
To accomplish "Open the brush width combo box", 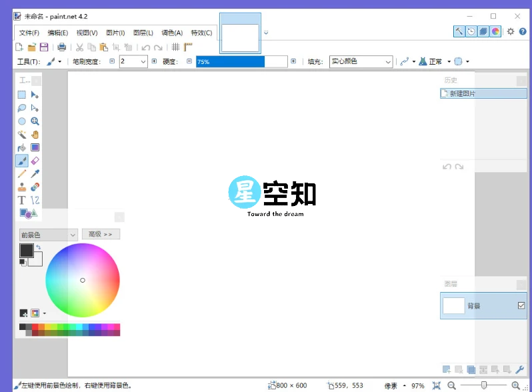I will point(133,61).
